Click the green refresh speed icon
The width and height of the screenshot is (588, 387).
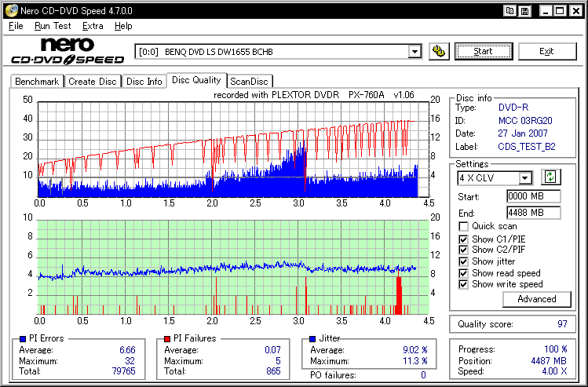pos(550,178)
